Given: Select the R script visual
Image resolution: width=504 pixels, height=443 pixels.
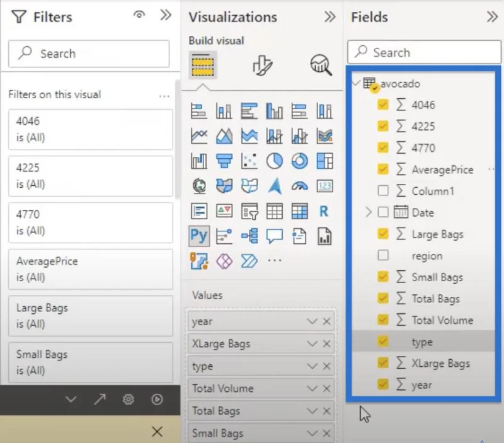Looking at the screenshot, I should pos(324,211).
